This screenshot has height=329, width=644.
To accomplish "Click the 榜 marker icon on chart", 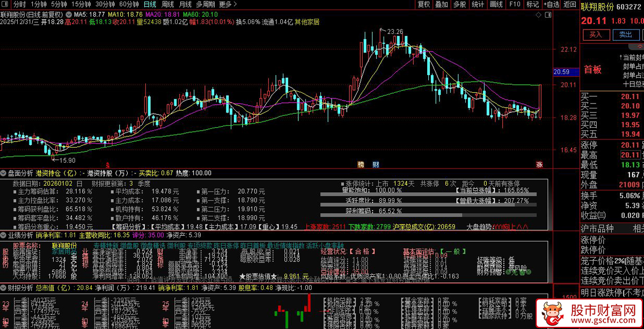I will [x=361, y=164].
